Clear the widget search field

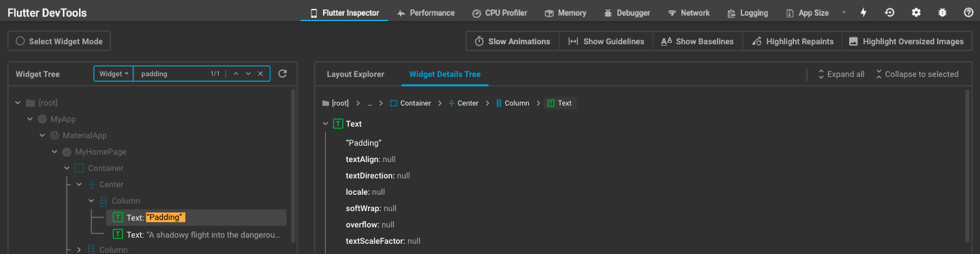tap(260, 74)
